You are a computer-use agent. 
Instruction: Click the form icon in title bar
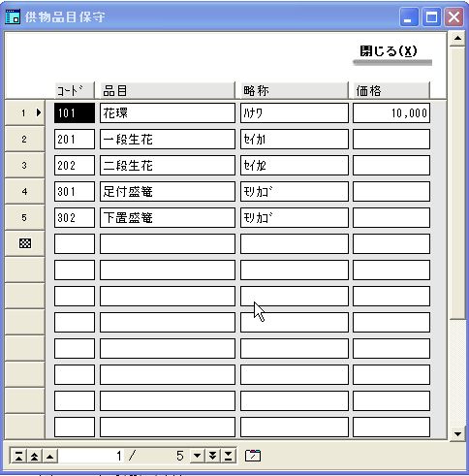tap(13, 16)
